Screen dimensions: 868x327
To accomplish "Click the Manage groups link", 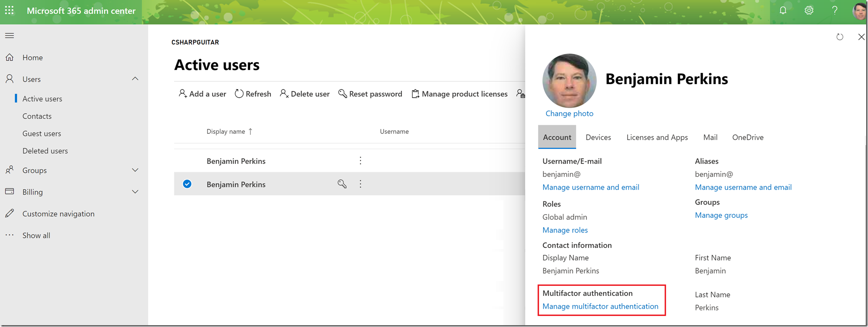I will coord(721,215).
